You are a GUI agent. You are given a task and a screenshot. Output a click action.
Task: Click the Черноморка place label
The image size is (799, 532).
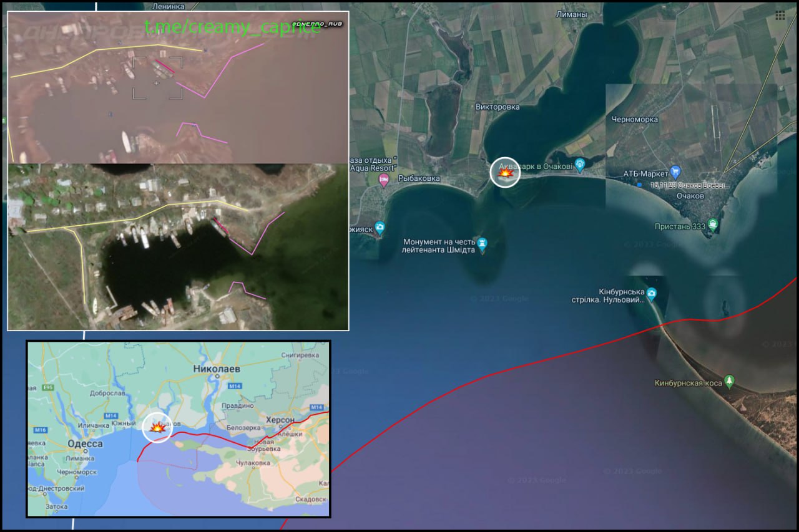[635, 119]
